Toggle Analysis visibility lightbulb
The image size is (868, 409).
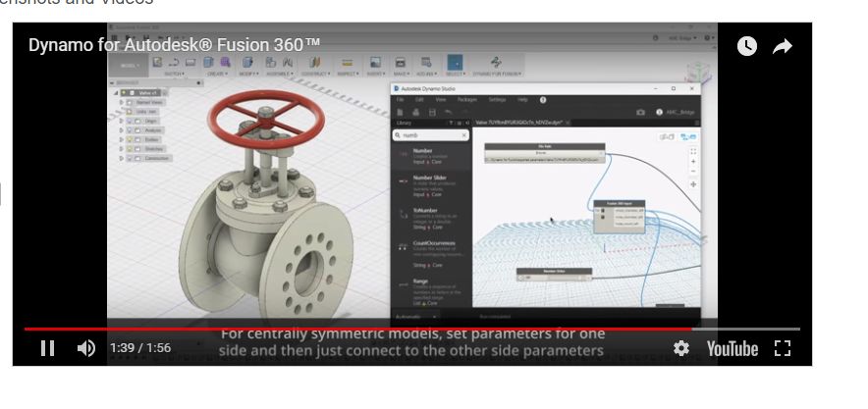[x=130, y=129]
